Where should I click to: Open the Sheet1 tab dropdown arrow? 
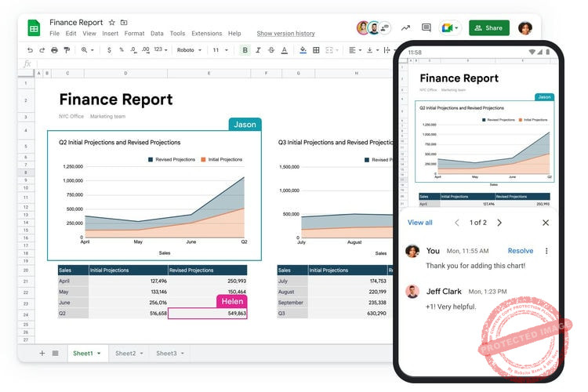99,354
